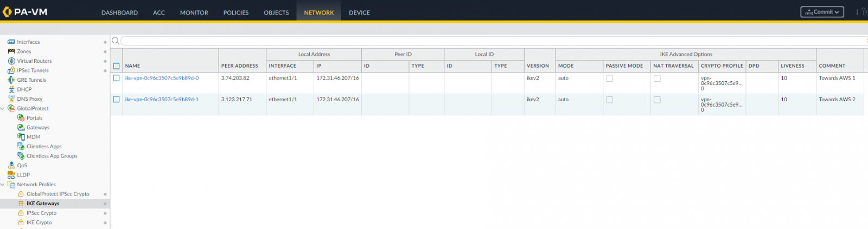The height and width of the screenshot is (229, 868).
Task: Click the search magnifier icon above table
Action: pos(115,41)
